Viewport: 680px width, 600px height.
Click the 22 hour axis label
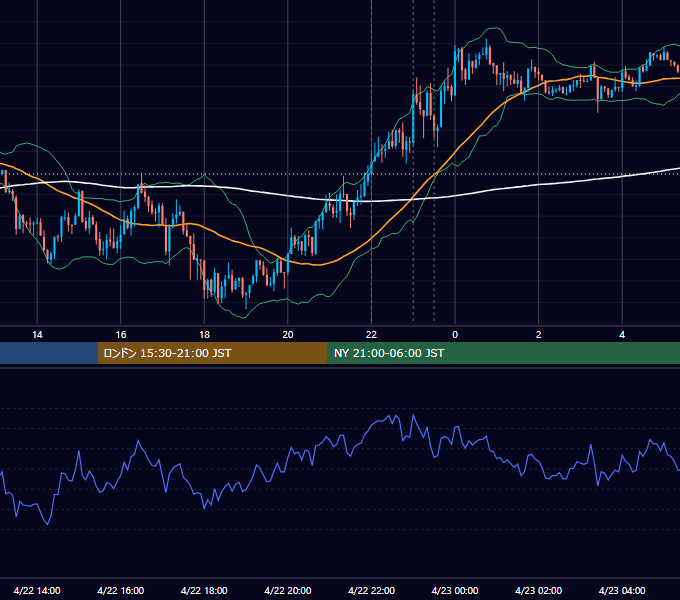[371, 335]
